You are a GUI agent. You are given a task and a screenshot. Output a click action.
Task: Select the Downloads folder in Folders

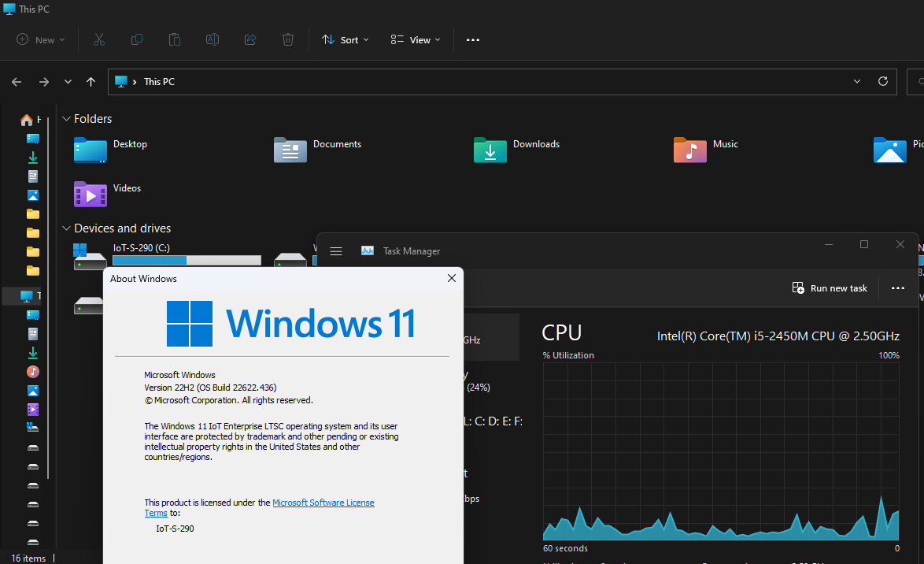click(516, 150)
